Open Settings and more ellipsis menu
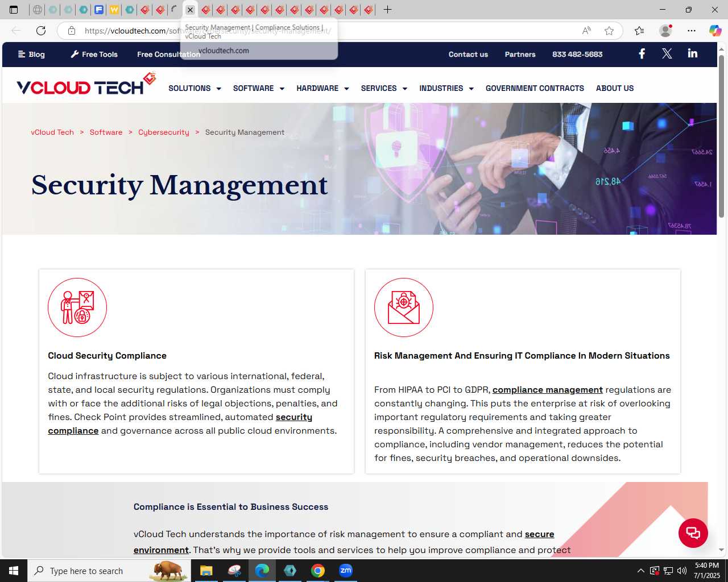Viewport: 728px width, 582px height. point(691,31)
